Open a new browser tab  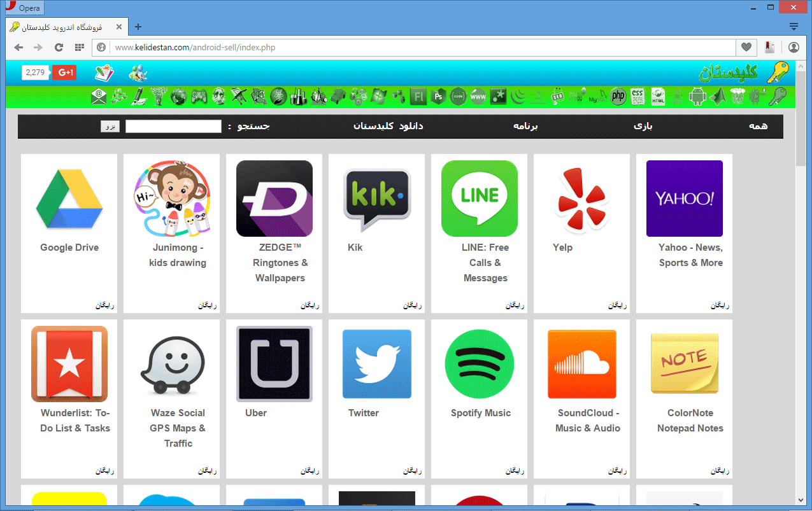(138, 27)
